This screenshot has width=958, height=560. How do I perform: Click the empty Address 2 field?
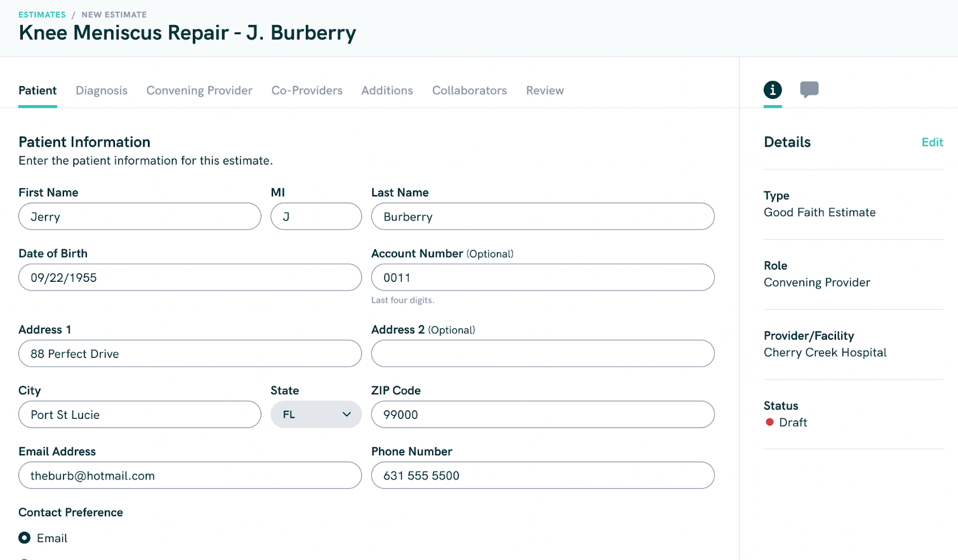pos(542,354)
